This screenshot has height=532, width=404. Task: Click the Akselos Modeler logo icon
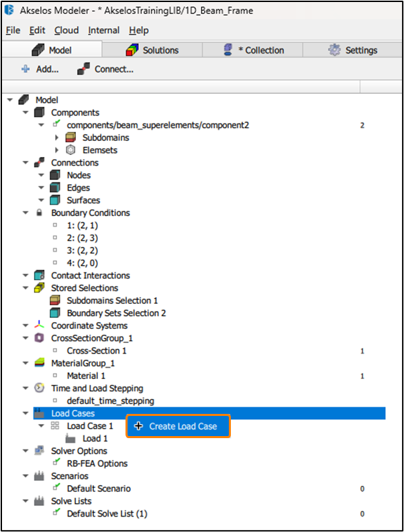tap(9, 10)
